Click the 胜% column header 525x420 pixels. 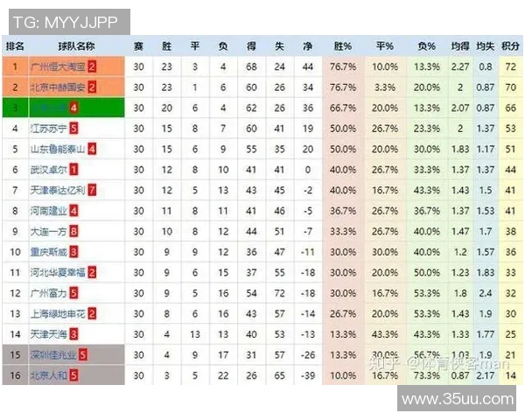(x=342, y=45)
